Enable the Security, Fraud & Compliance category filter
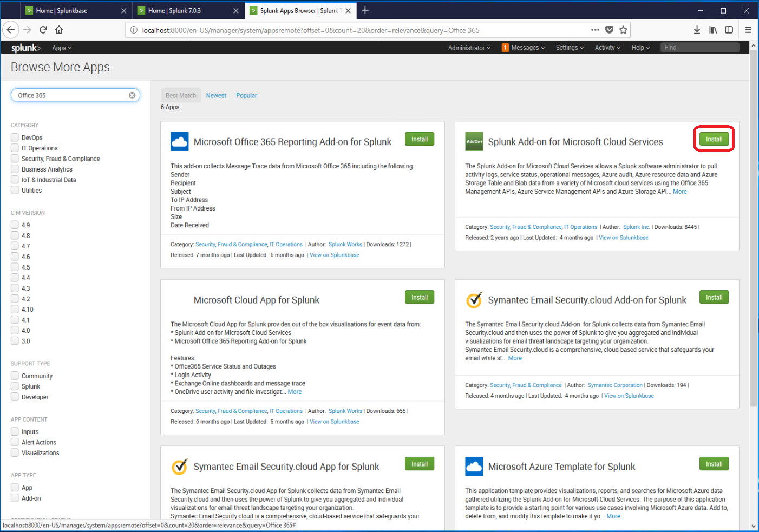Image resolution: width=759 pixels, height=532 pixels. coord(14,158)
